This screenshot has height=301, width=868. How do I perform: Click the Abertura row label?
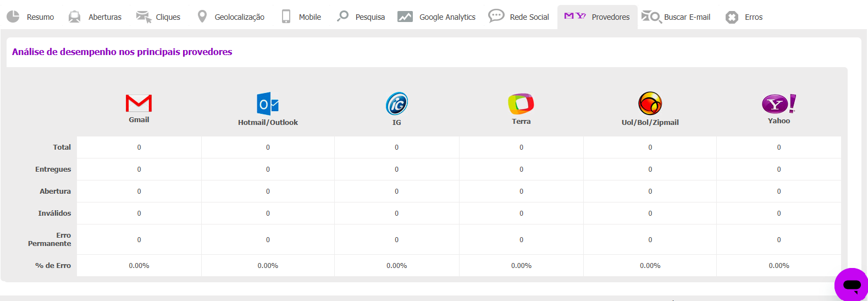56,191
